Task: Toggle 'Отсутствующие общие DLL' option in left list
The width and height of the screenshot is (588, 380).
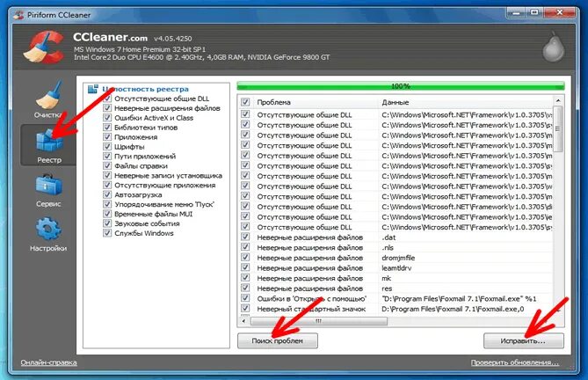Action: point(107,99)
